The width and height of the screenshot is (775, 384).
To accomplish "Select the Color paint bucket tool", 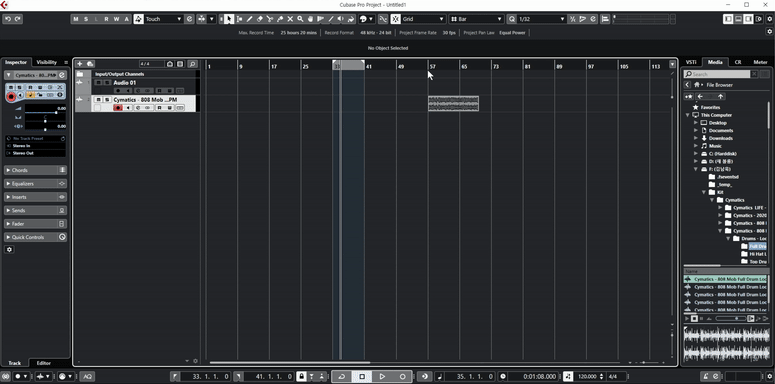I will click(351, 19).
